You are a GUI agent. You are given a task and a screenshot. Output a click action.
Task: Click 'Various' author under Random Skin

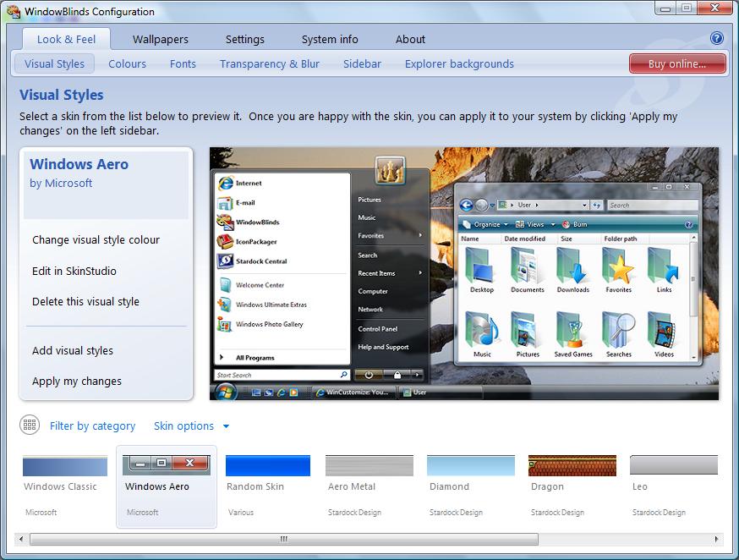coord(241,513)
